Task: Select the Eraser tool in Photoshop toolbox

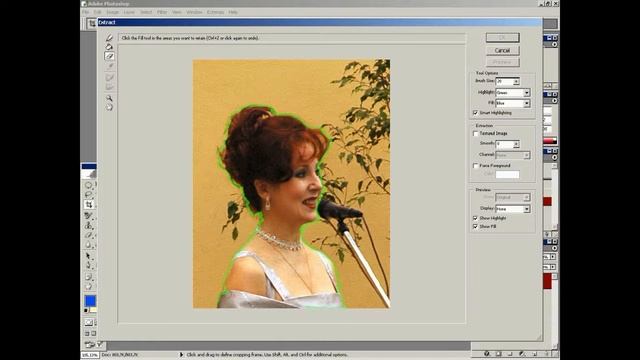Action: pos(89,235)
